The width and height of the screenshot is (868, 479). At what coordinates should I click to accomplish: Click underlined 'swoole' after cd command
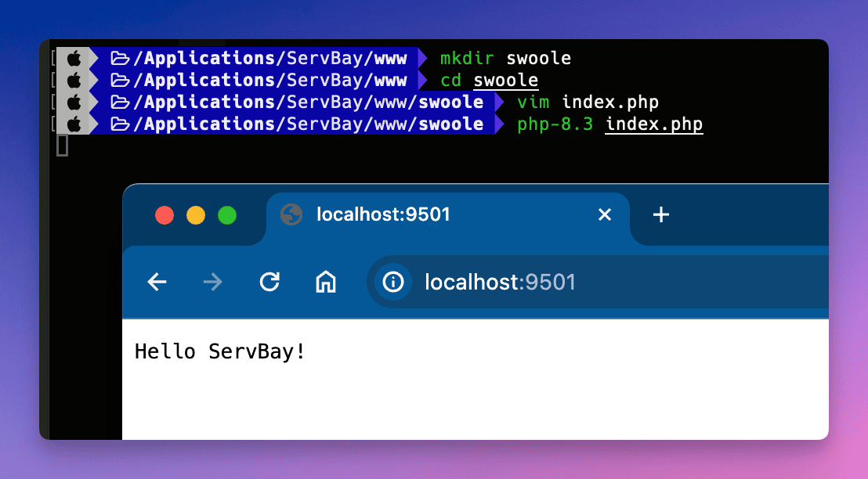pyautogui.click(x=506, y=80)
